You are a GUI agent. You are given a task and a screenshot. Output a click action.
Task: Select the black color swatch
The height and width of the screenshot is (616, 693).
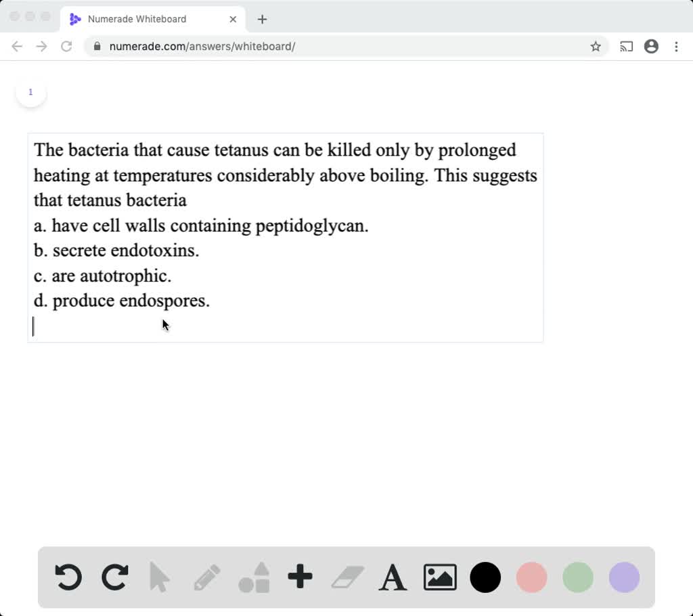coord(485,577)
